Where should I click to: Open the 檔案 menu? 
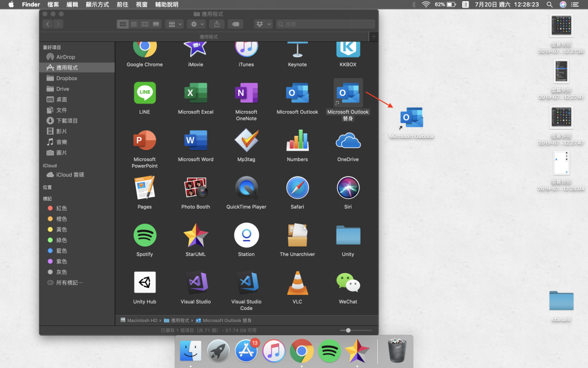pos(53,5)
